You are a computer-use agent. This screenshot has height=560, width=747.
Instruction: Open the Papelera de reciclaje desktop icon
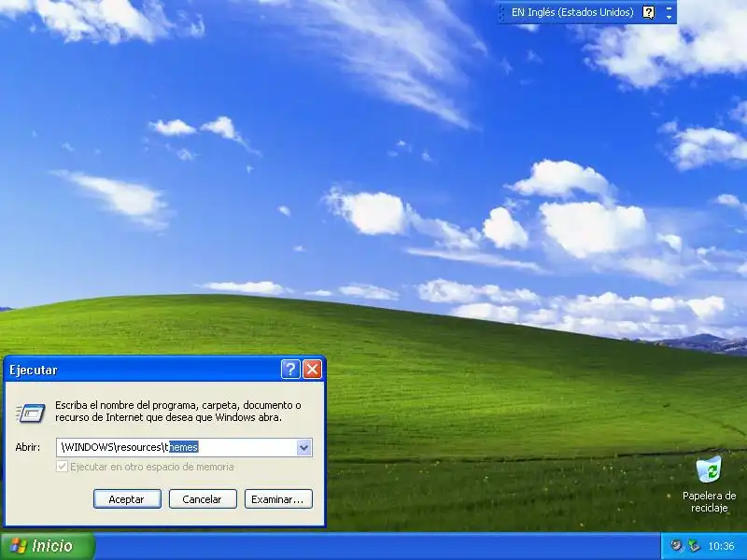(709, 484)
